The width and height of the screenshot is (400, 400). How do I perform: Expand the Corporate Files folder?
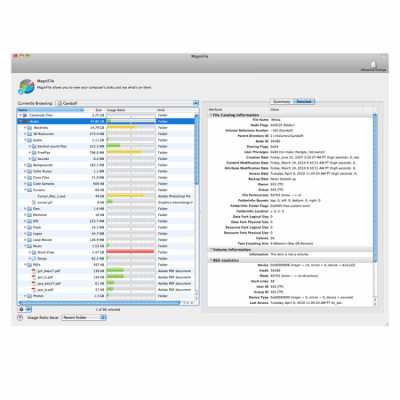point(20,115)
